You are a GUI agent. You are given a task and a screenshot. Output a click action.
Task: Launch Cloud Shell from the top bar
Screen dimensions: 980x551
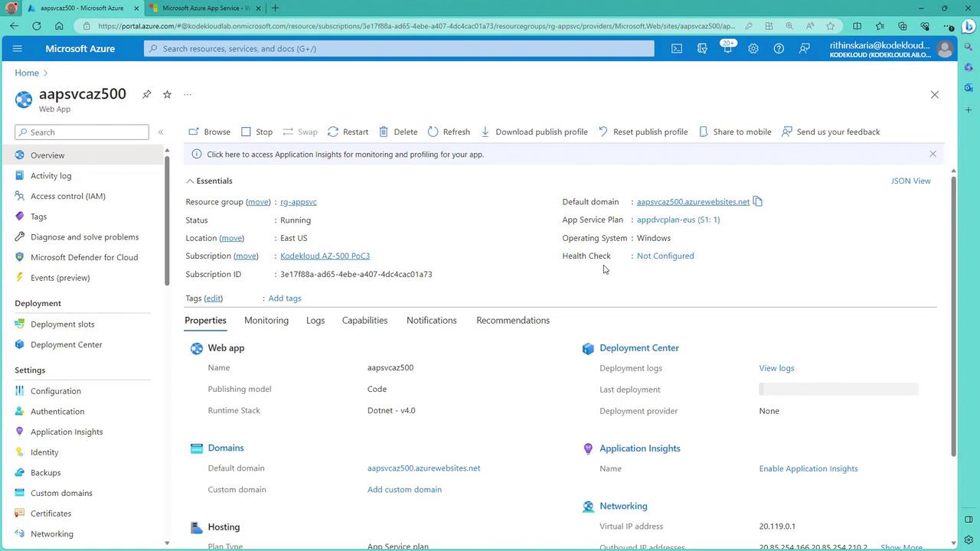(x=677, y=48)
